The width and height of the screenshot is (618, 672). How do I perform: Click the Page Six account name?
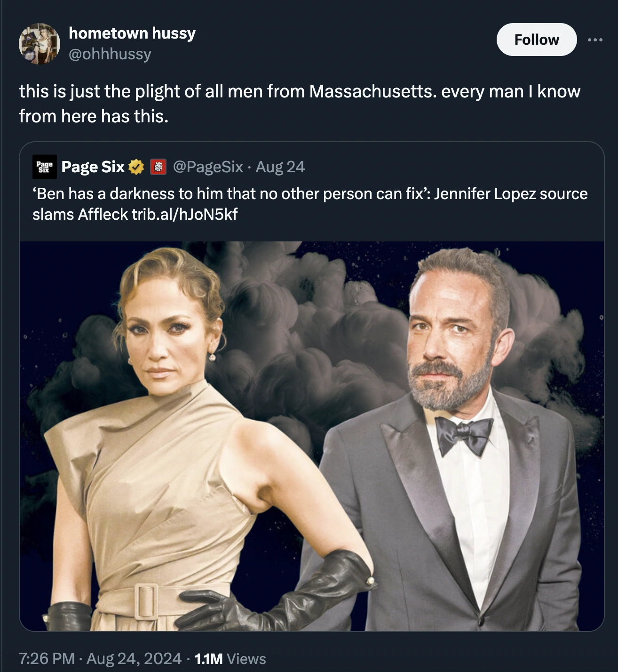(93, 167)
